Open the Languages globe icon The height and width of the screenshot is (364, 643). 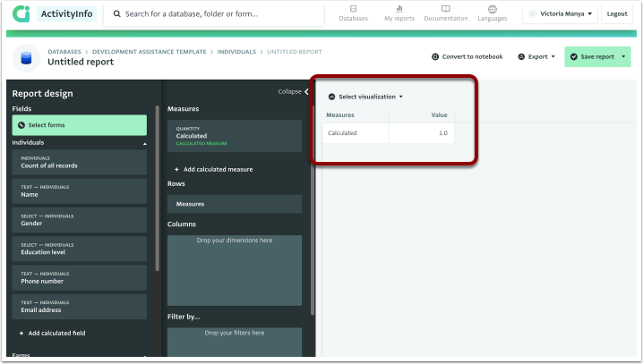[492, 9]
